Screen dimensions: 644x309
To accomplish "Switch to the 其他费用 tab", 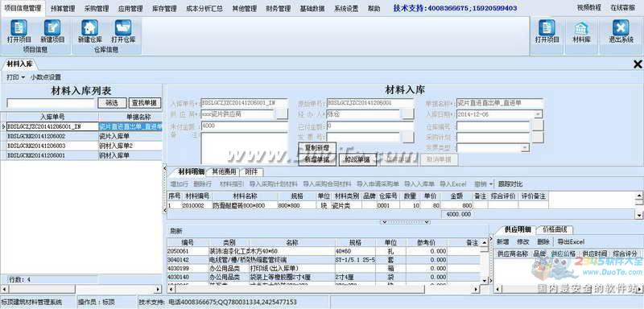I will coord(224,172).
